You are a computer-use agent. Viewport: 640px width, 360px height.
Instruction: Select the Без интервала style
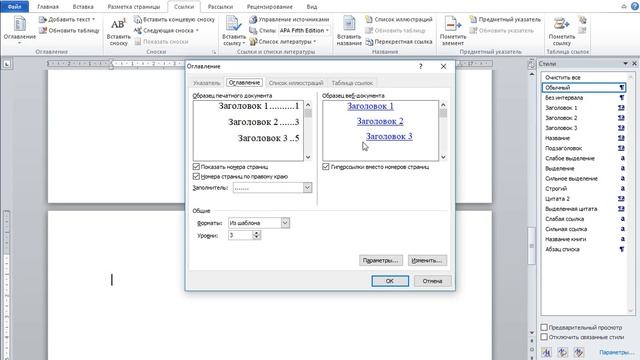coord(584,98)
